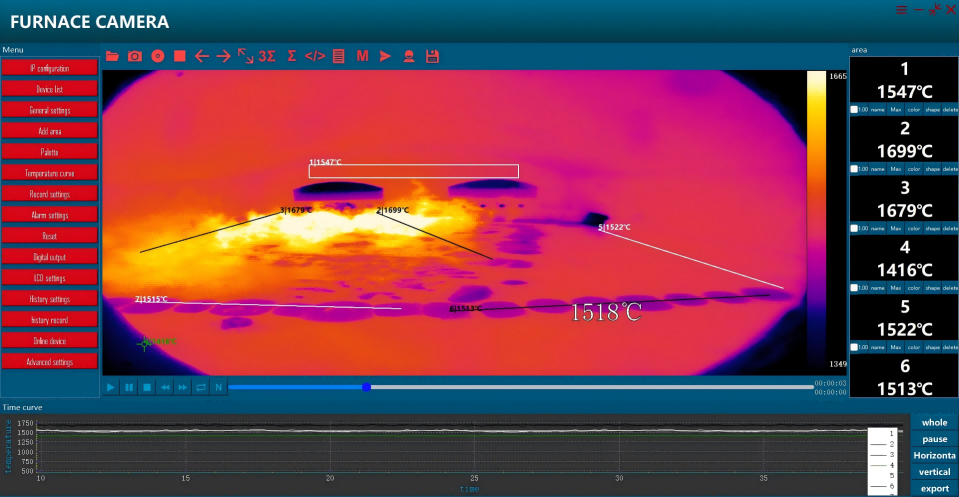Open General settings menu
Screen dimensions: 959x497
(x=50, y=110)
